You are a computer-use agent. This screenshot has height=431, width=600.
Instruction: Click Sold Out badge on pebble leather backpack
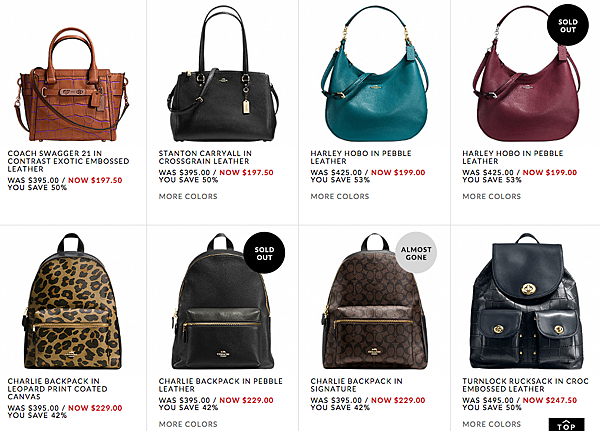pos(264,253)
